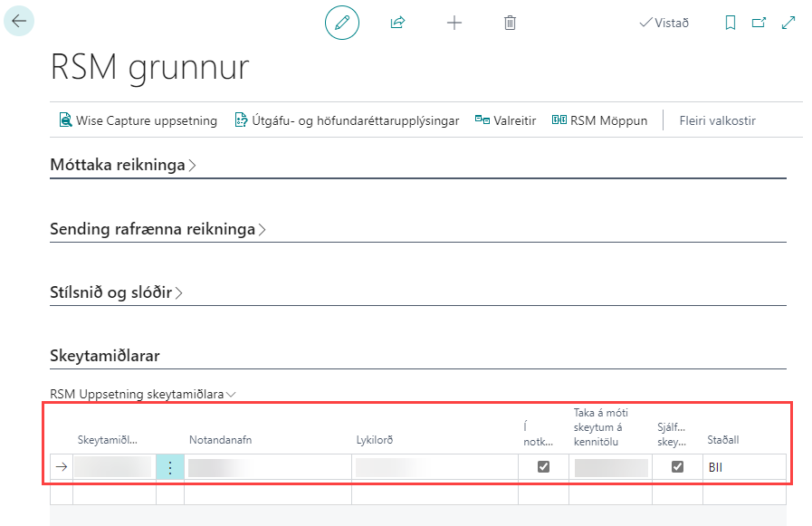Open the Valreitir action

point(505,120)
